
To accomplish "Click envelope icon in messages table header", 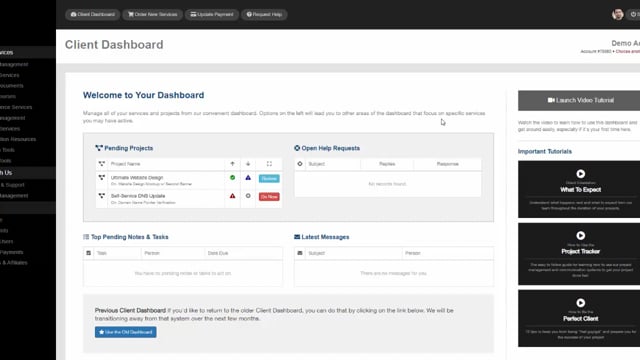I will click(300, 253).
